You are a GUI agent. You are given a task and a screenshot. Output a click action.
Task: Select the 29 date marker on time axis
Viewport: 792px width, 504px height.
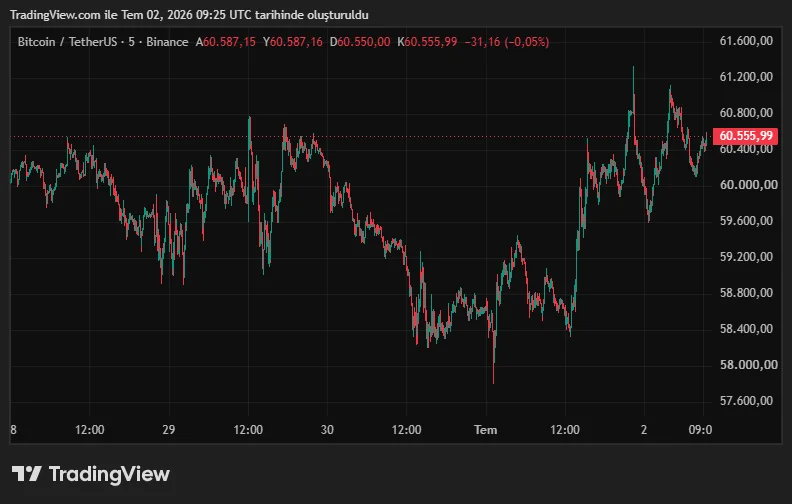(169, 430)
